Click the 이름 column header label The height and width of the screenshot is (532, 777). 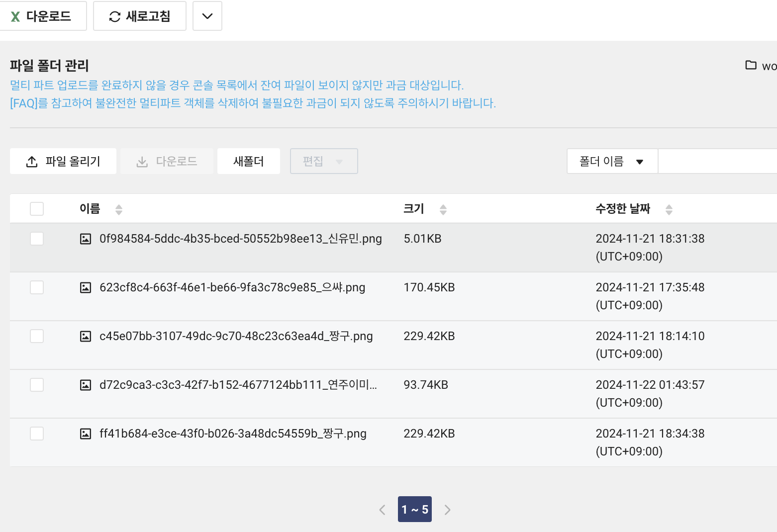click(x=90, y=209)
